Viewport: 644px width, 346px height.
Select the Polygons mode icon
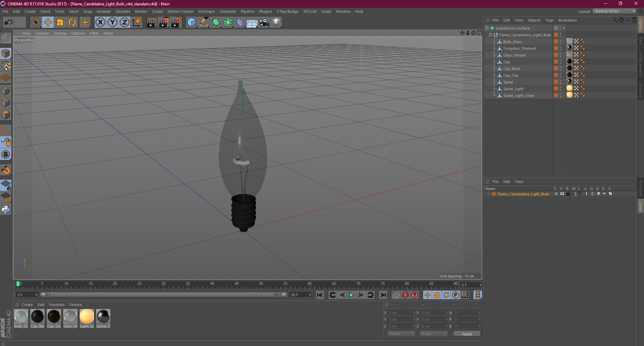(x=6, y=115)
